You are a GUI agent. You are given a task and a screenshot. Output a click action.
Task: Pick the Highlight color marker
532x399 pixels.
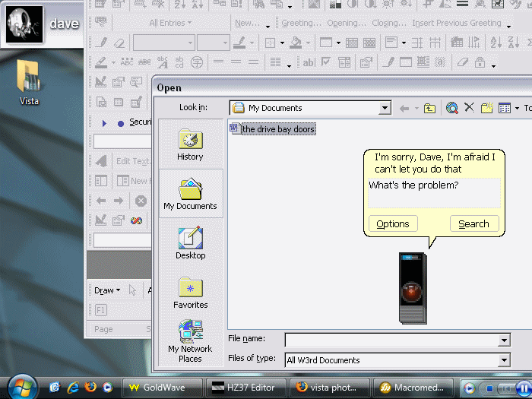(x=101, y=62)
